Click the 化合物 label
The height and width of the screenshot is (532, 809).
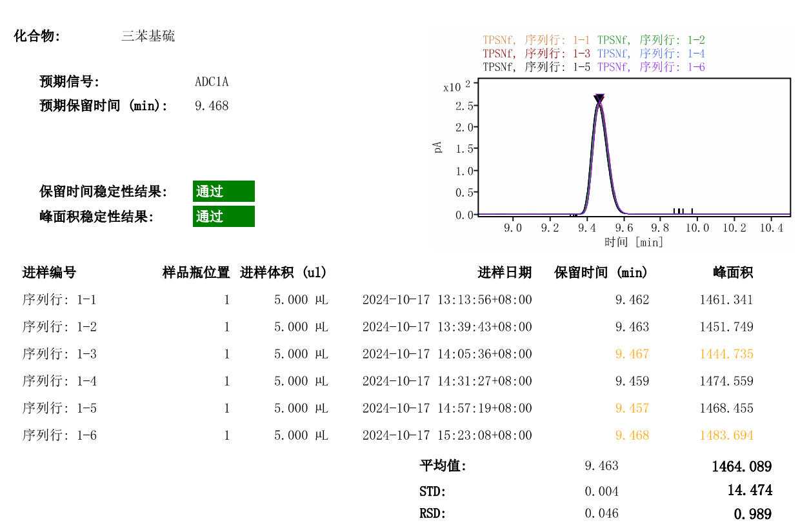[x=37, y=36]
